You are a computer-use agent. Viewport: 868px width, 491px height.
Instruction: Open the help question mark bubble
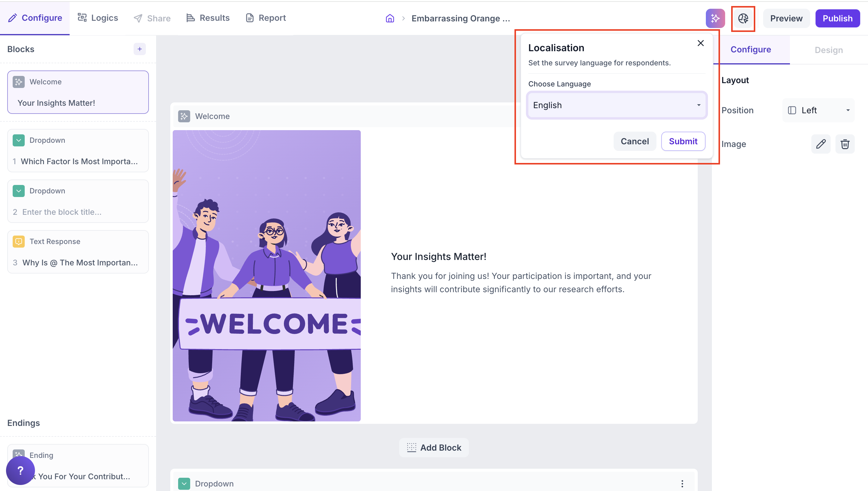pos(20,470)
